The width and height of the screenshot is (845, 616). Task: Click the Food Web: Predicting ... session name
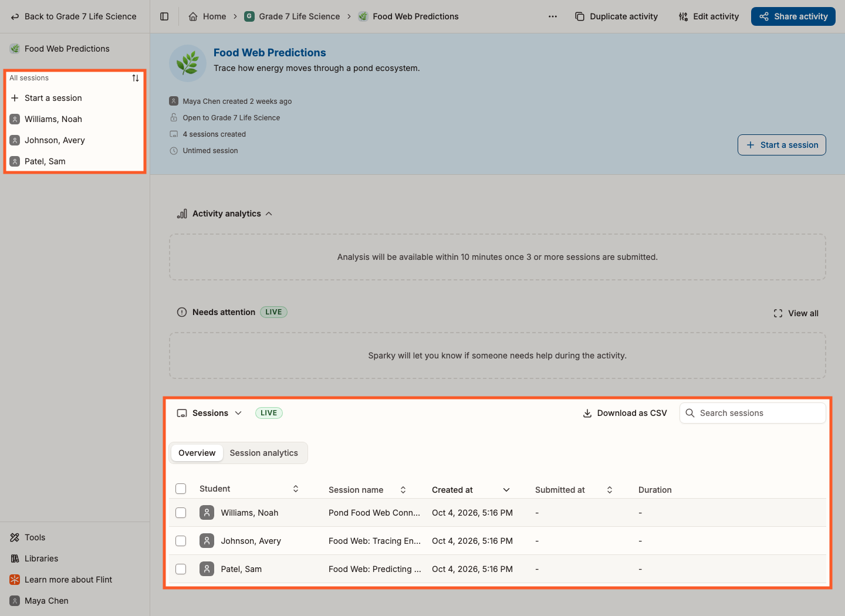pos(375,569)
